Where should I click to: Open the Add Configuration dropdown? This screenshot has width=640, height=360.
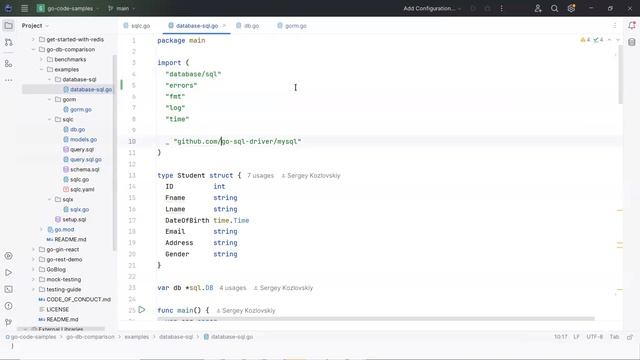coord(432,8)
